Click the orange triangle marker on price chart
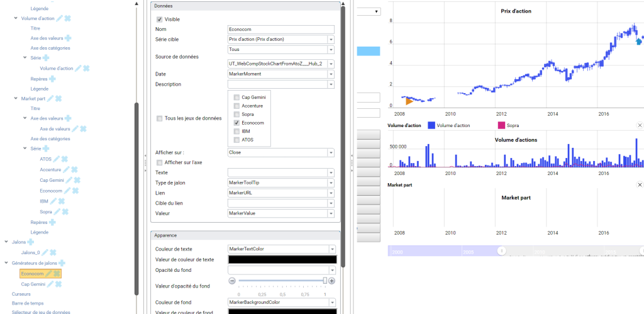 pyautogui.click(x=409, y=101)
